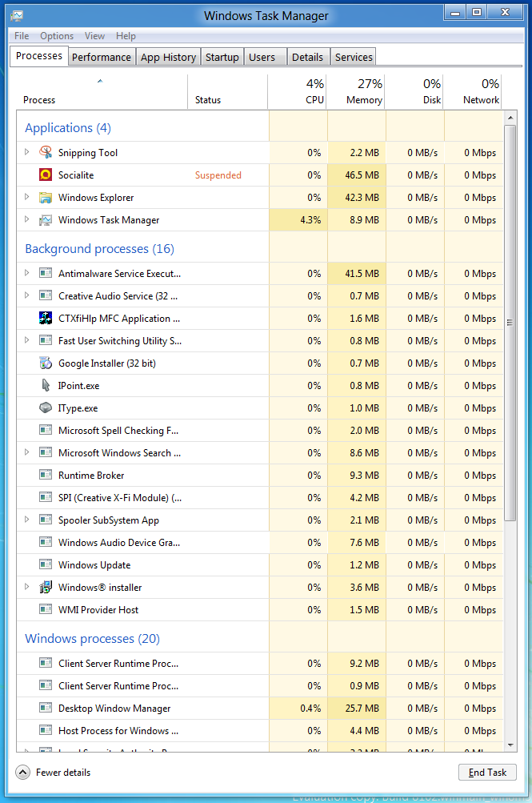This screenshot has width=532, height=803.
Task: Switch to the Details tab
Action: pyautogui.click(x=307, y=57)
